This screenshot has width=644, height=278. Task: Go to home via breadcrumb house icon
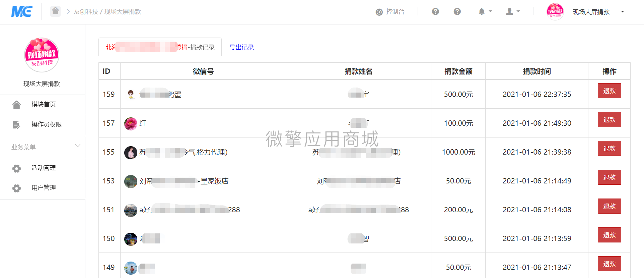pyautogui.click(x=56, y=11)
